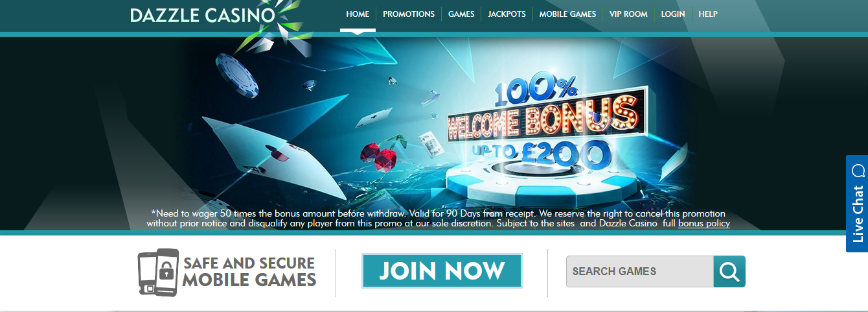This screenshot has width=868, height=312.
Task: Click the blue poker chip graphic
Action: [x=237, y=75]
